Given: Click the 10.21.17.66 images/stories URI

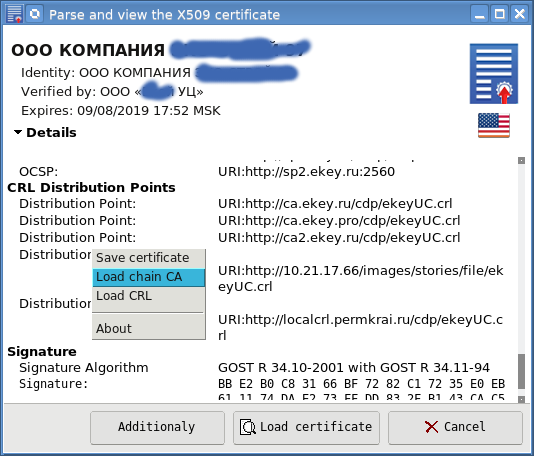Looking at the screenshot, I should pyautogui.click(x=361, y=279).
